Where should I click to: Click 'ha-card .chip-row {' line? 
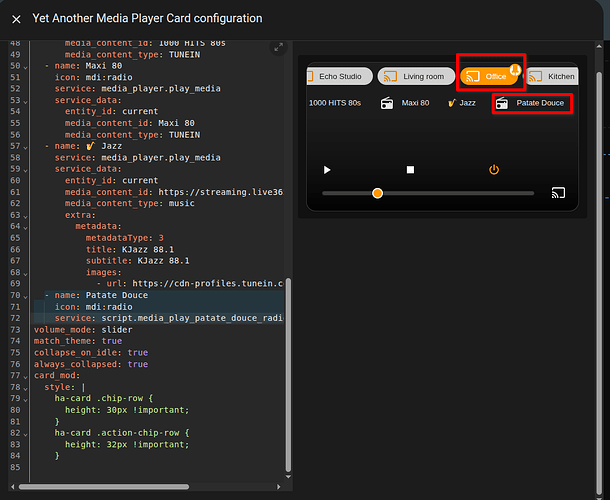click(x=103, y=398)
